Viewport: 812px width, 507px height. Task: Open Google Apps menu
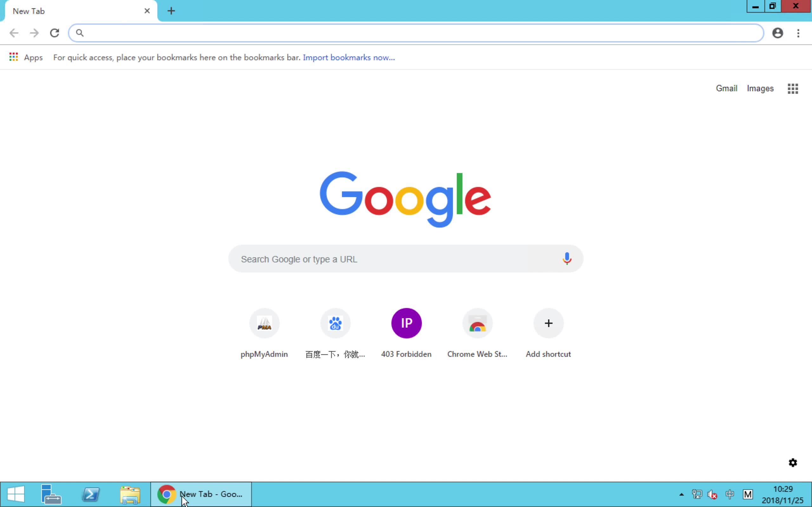click(x=793, y=88)
